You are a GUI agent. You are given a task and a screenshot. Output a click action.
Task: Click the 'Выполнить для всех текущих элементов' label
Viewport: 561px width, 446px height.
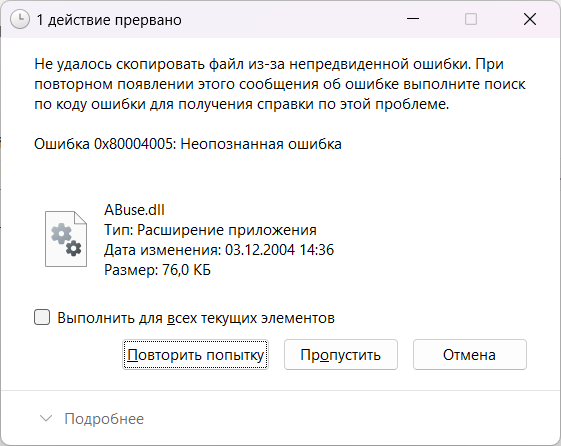[196, 318]
